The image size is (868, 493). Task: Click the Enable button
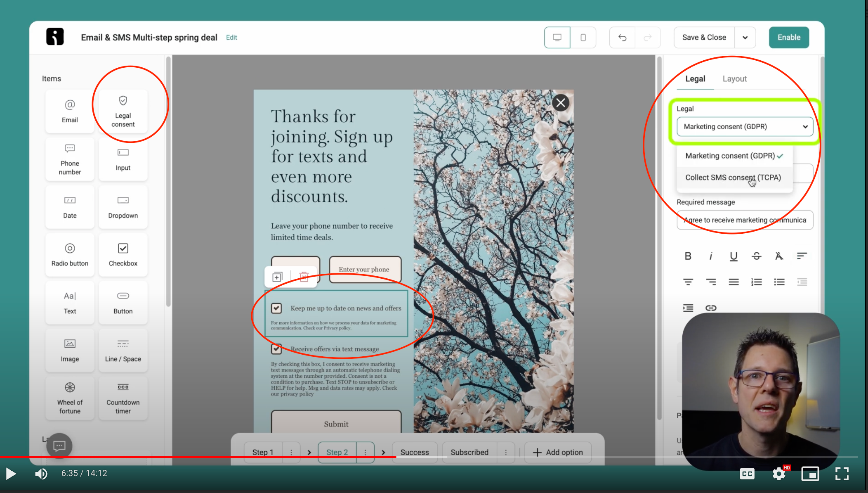pyautogui.click(x=789, y=38)
